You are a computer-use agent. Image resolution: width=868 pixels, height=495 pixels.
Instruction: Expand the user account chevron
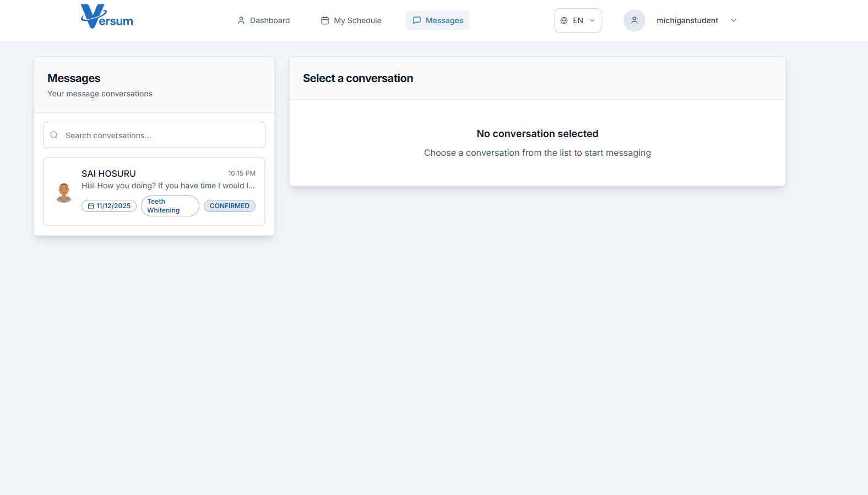pyautogui.click(x=734, y=20)
